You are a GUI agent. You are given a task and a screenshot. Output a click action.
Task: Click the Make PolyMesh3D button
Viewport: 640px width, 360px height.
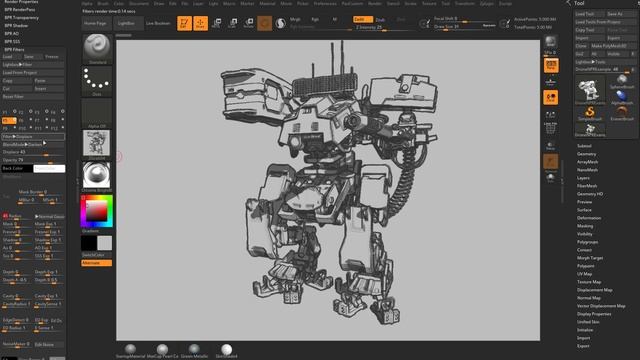[613, 46]
